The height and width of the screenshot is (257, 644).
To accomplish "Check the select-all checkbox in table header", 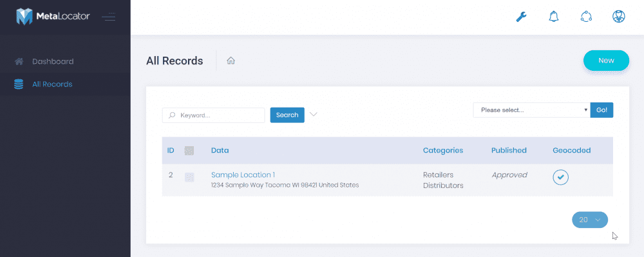I will click(x=189, y=151).
